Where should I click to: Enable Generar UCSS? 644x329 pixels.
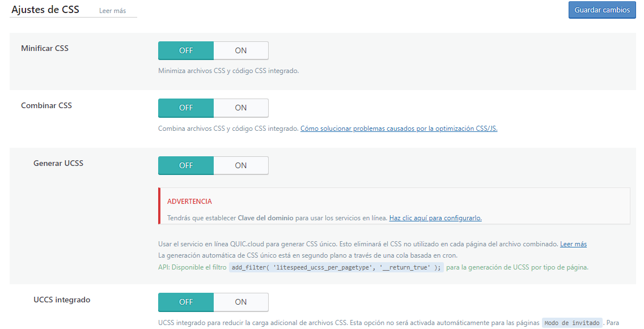240,165
